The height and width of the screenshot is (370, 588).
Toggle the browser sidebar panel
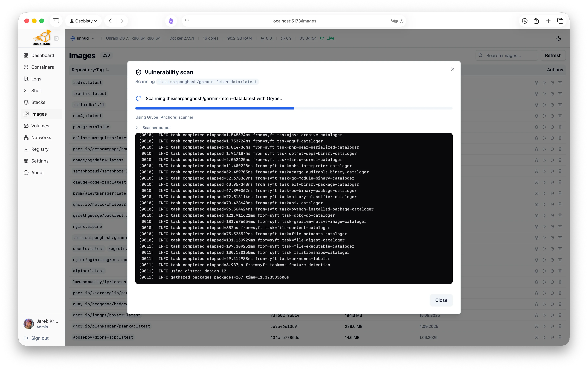click(56, 21)
